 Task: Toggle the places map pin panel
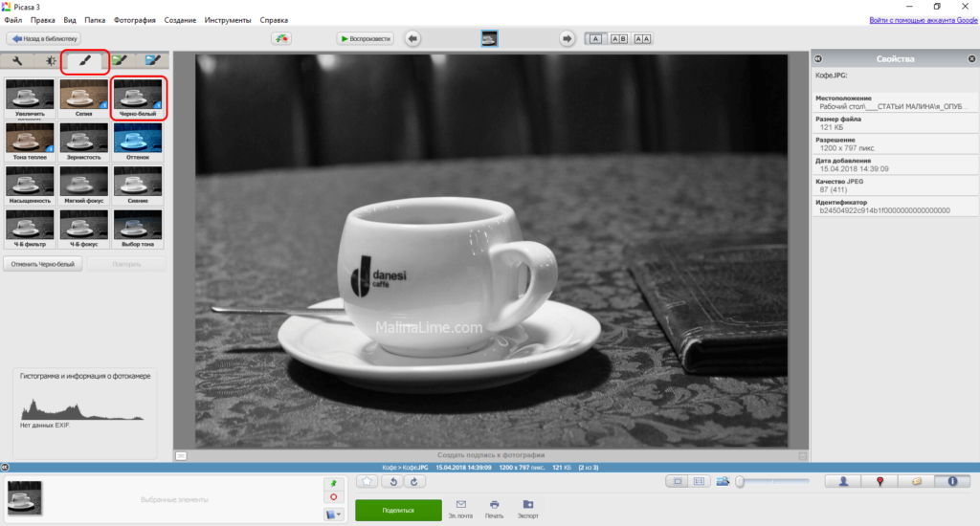coord(880,481)
